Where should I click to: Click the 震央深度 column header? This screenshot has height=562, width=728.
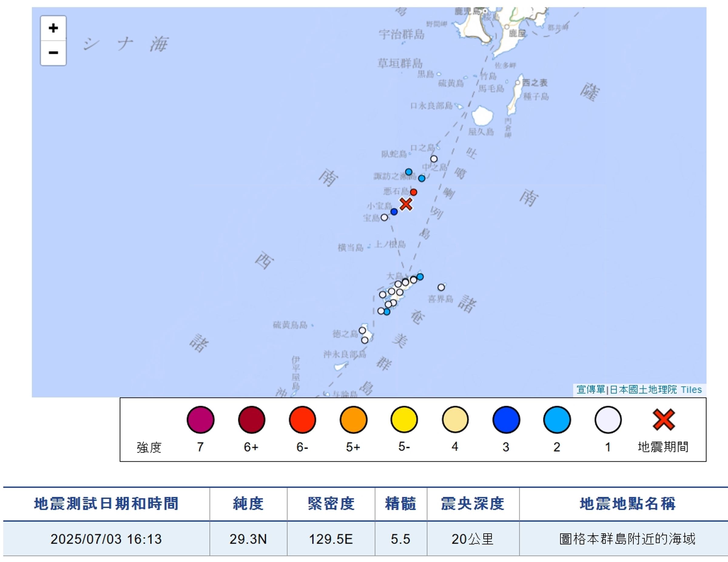pyautogui.click(x=473, y=503)
